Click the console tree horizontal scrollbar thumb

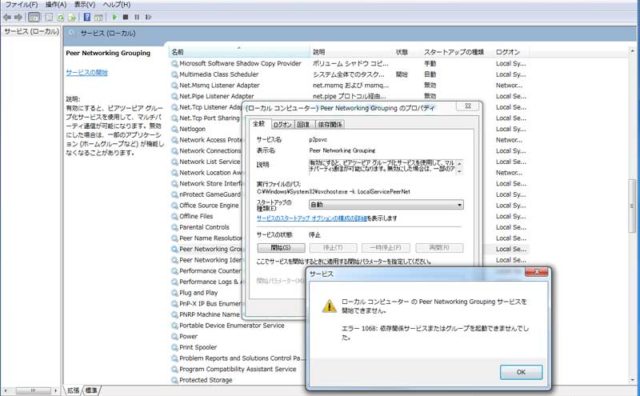click(33, 391)
